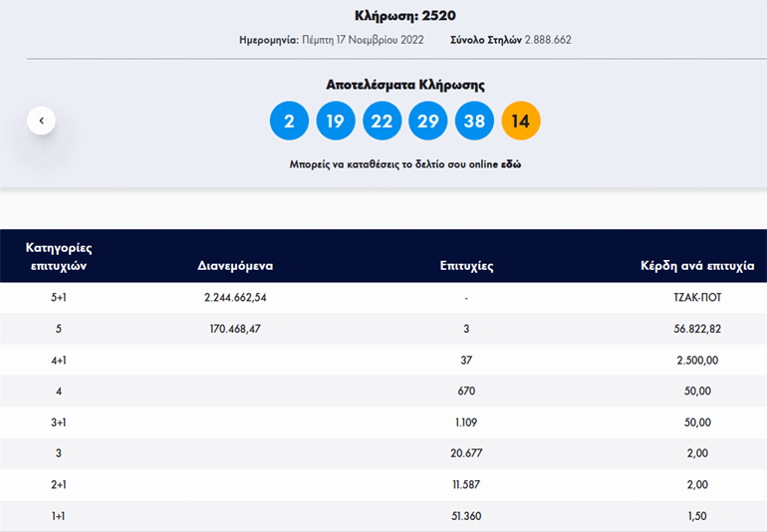
Task: Click the "Κέρδη ανά επιτυχία" column header
Action: click(696, 266)
